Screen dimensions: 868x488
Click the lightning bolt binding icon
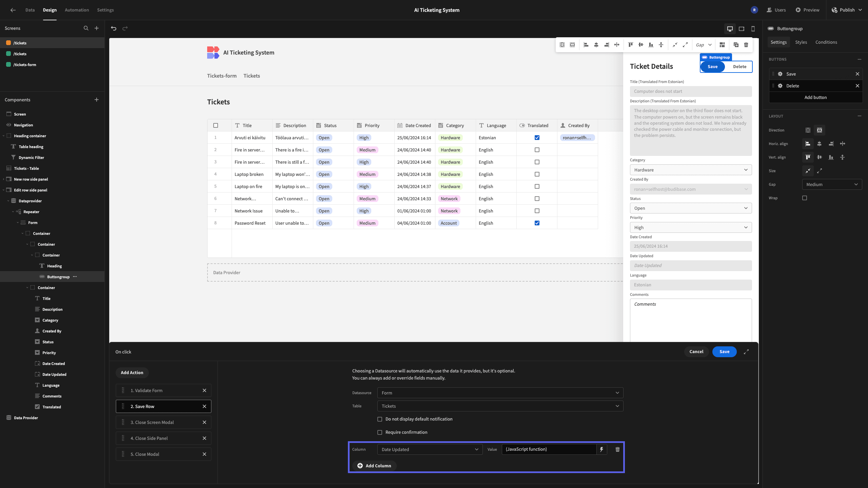[601, 449]
